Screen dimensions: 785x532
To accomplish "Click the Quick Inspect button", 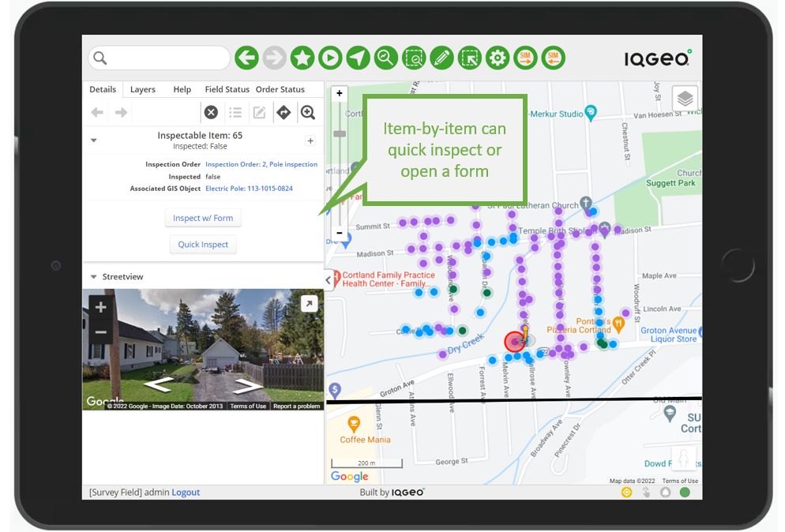I will (203, 244).
